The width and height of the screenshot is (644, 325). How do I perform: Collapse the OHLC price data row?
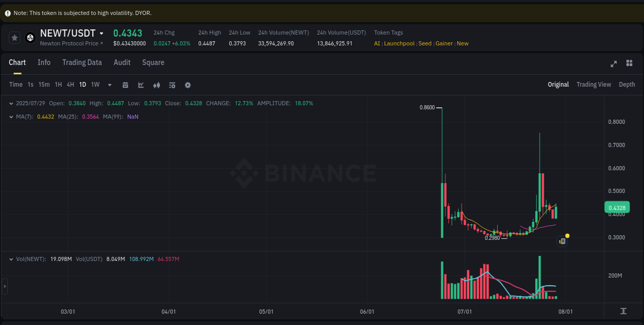[x=11, y=103]
